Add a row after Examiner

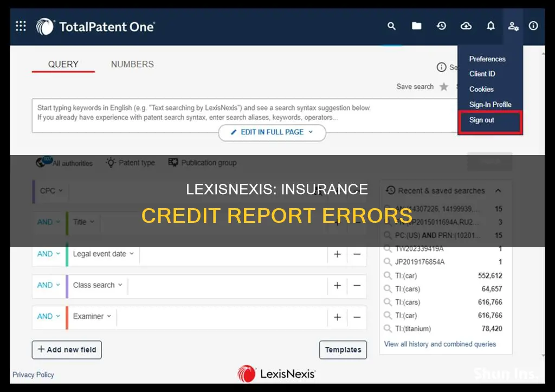pos(337,317)
